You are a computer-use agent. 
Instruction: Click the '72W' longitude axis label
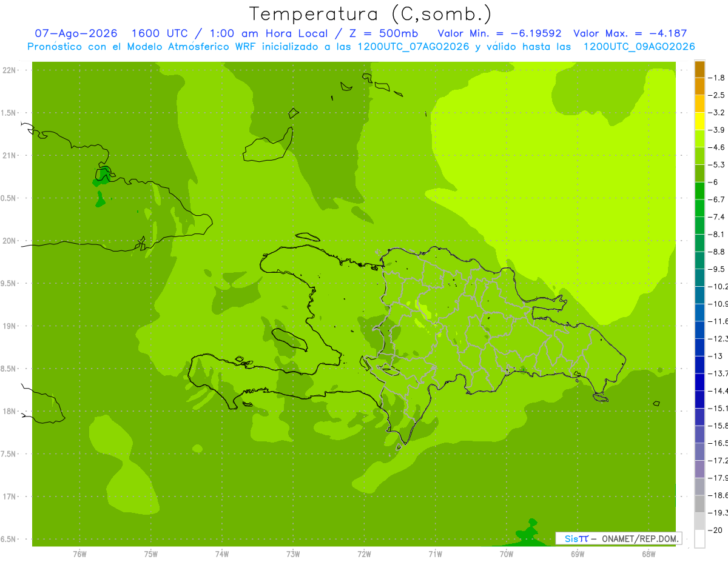[x=364, y=554]
